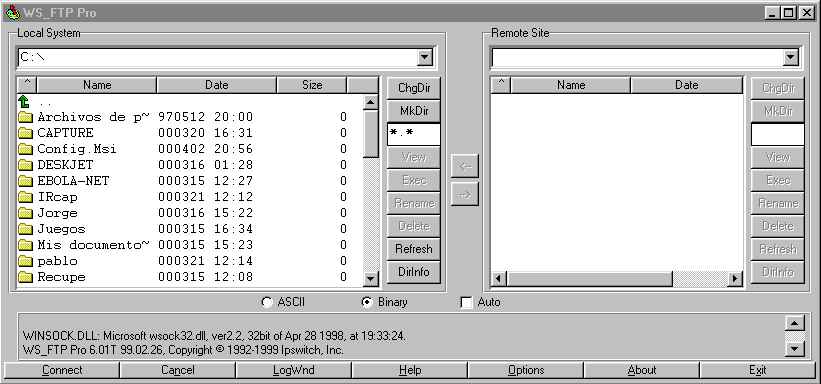Viewport: 821px width, 384px height.
Task: Open the local C:\ path dropdown
Action: click(x=425, y=58)
